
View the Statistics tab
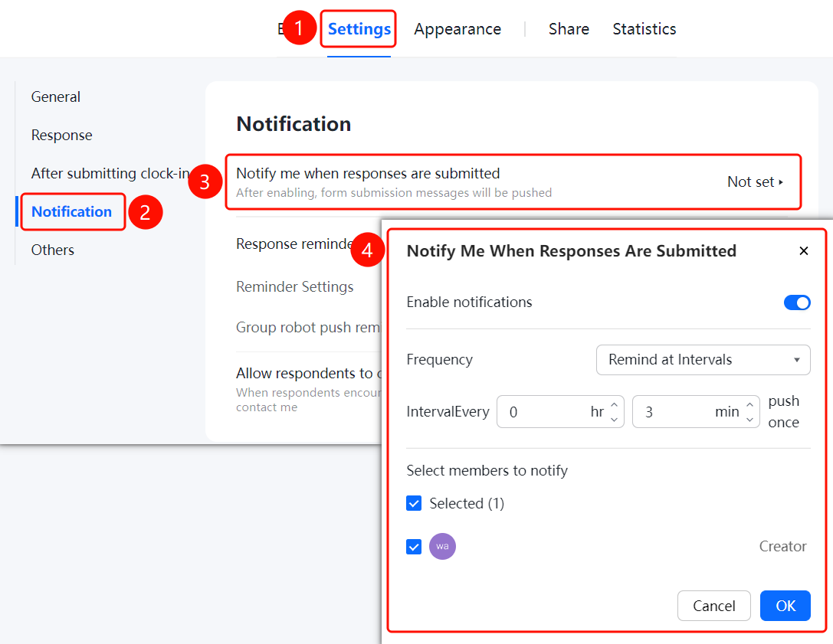coord(644,28)
